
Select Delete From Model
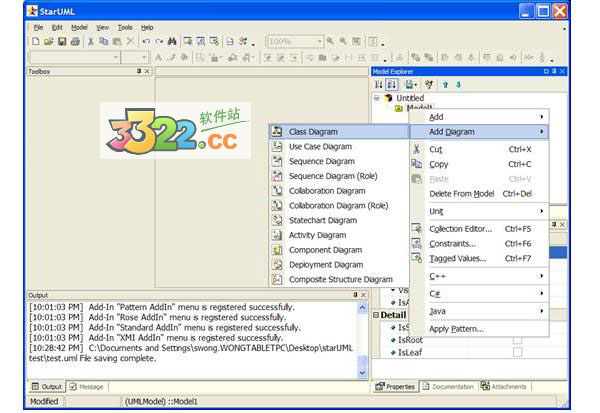pyautogui.click(x=479, y=194)
